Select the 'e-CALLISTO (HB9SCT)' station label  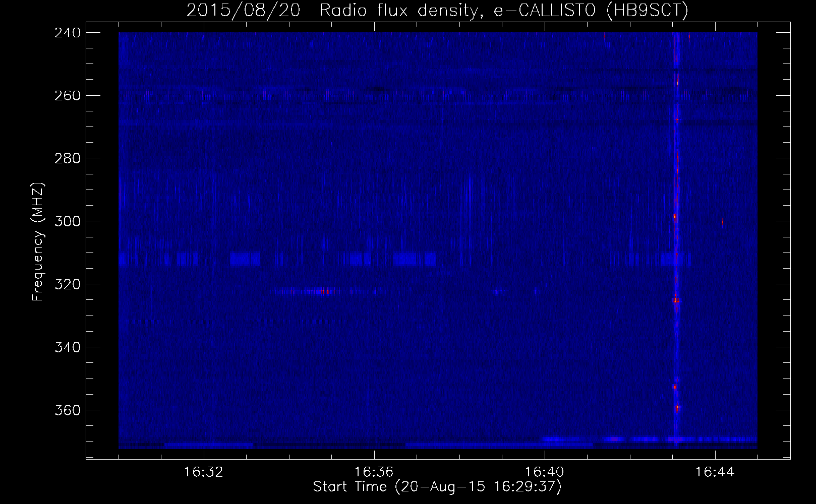click(x=591, y=11)
